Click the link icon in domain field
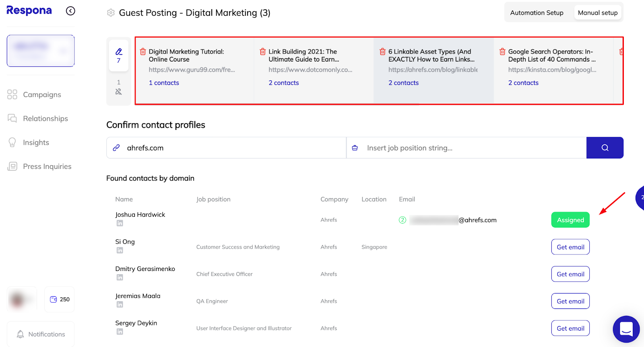The image size is (644, 347). pyautogui.click(x=116, y=148)
